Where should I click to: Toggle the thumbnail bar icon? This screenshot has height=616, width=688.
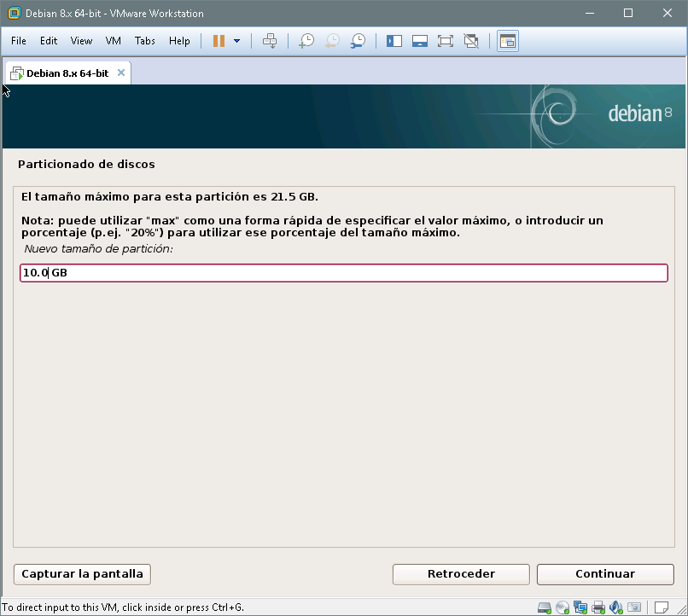pyautogui.click(x=419, y=41)
